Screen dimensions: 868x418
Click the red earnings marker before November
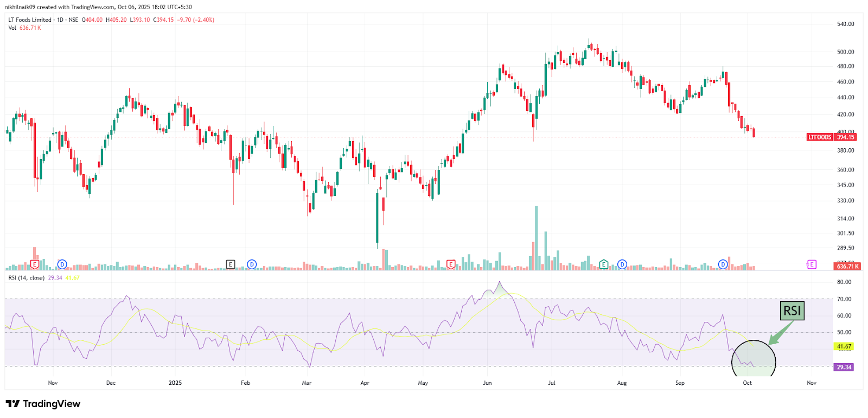(x=35, y=264)
